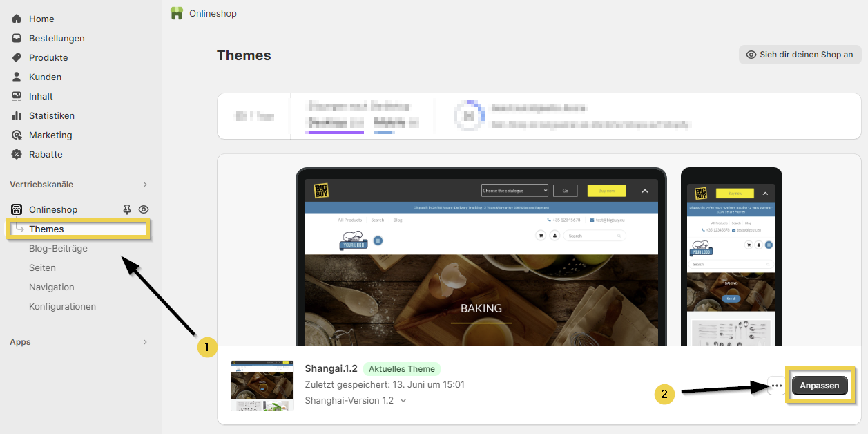This screenshot has width=868, height=434.
Task: Open Marketing via its target icon
Action: (17, 135)
